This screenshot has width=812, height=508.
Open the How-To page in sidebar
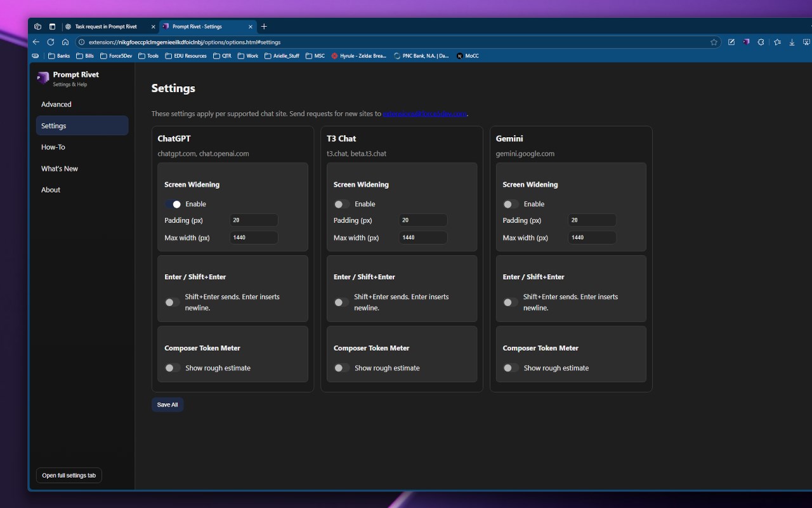[82, 147]
